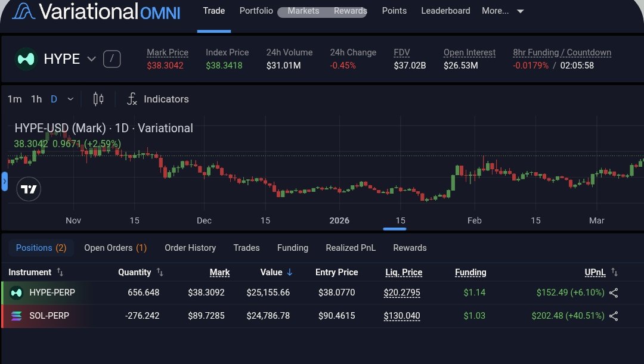Expand the chart left drawing panel handle

(x=5, y=181)
